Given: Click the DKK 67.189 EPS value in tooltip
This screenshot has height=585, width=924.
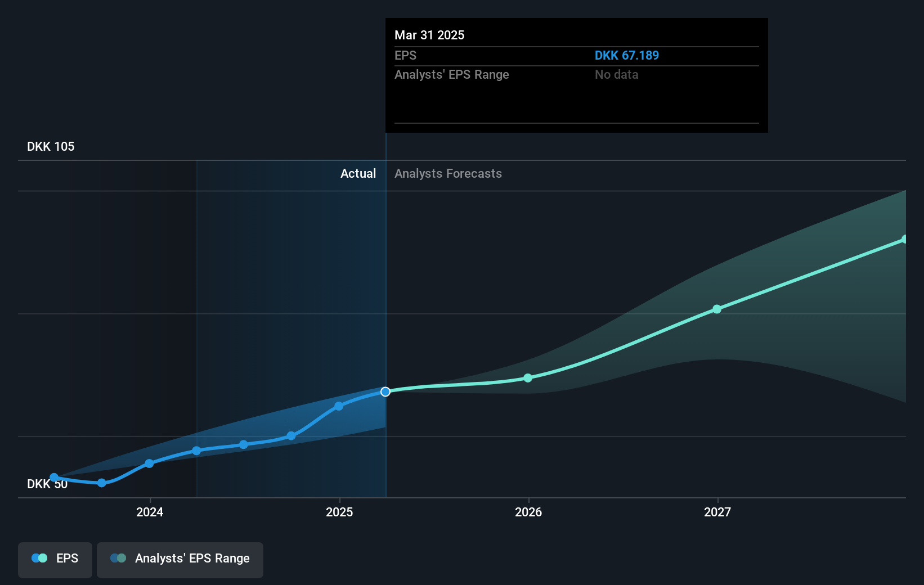Looking at the screenshot, I should point(627,55).
